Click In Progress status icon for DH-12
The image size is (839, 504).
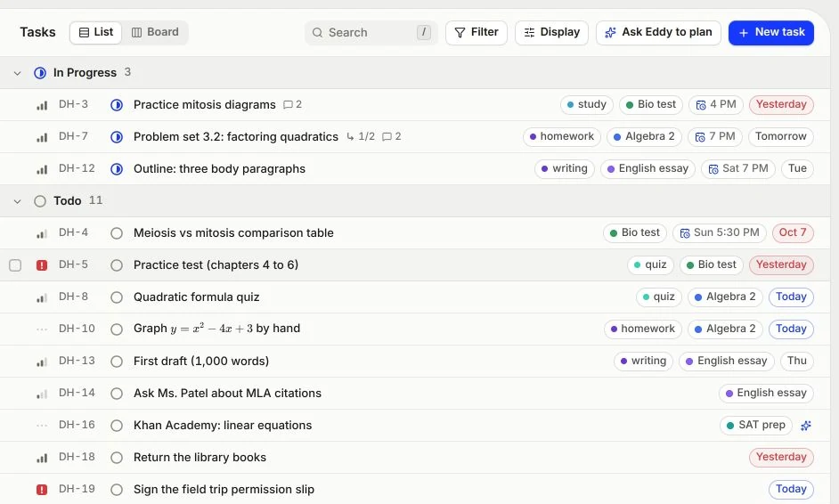(117, 169)
